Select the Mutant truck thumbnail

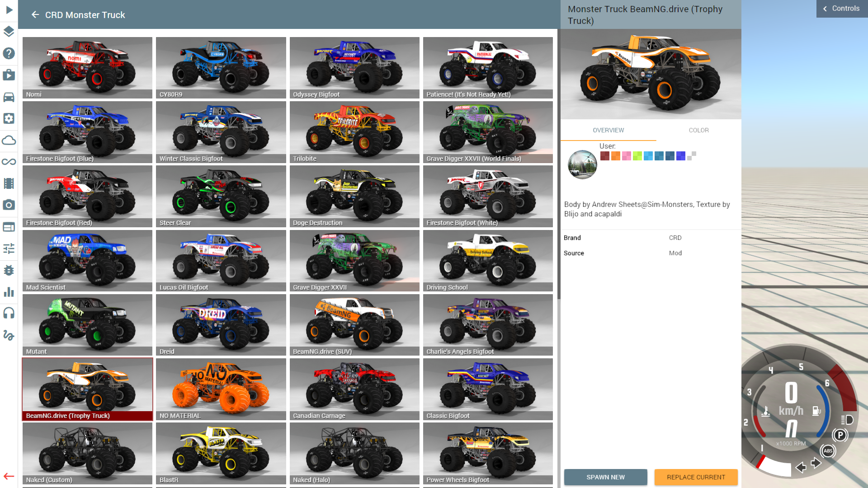tap(87, 325)
